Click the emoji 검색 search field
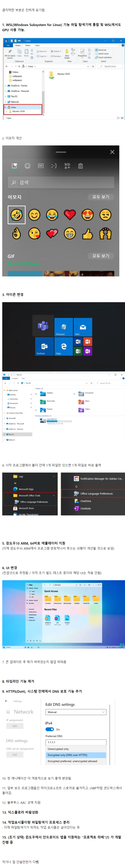The height and width of the screenshot is (868, 125). coord(61,182)
